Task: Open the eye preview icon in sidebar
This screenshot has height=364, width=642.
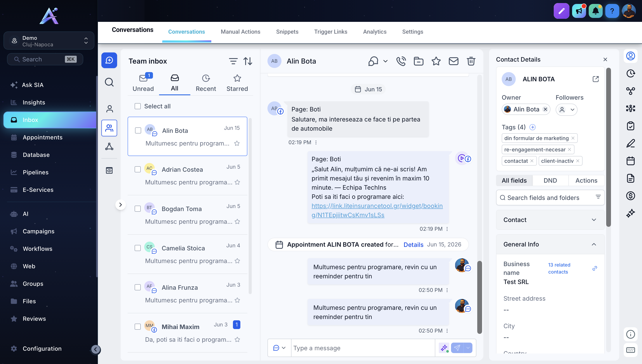Action: point(109,170)
